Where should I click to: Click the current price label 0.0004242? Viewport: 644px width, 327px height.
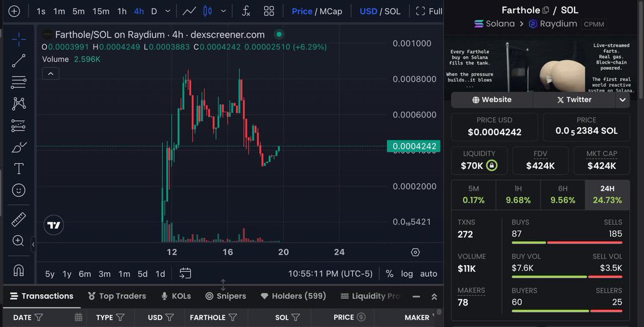pyautogui.click(x=414, y=146)
